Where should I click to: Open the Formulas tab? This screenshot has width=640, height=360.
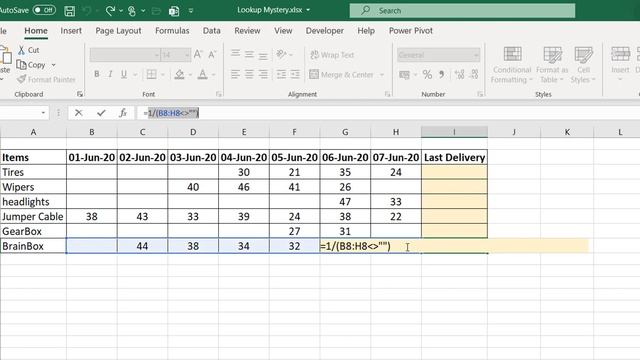point(172,31)
